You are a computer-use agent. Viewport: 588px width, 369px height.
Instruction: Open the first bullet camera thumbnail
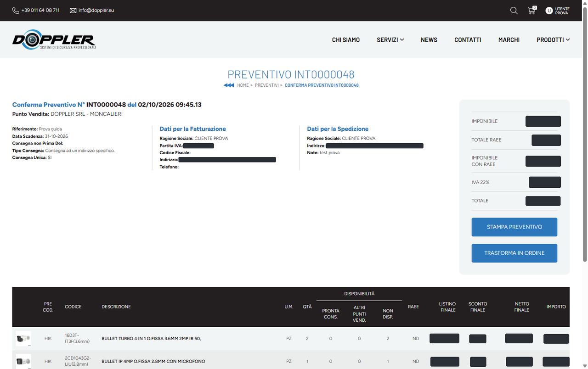click(23, 339)
